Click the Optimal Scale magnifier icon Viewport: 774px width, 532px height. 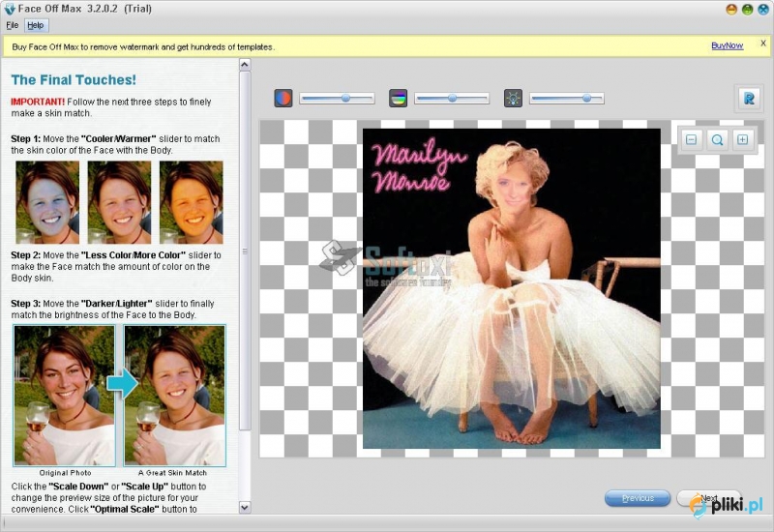pos(717,139)
